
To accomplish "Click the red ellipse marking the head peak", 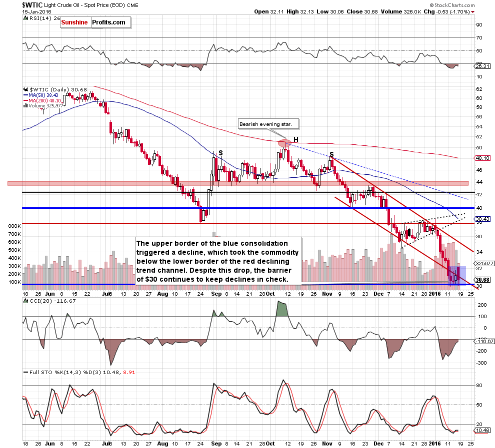I will pos(284,143).
